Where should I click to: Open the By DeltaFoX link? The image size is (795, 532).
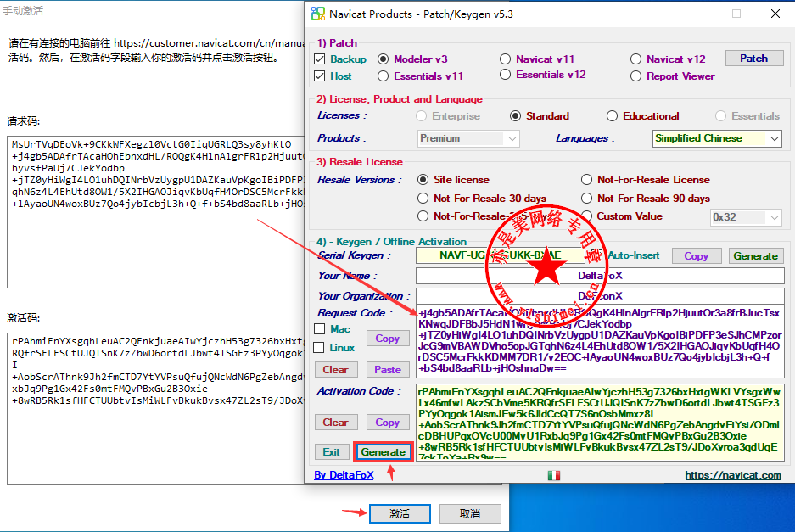click(344, 474)
